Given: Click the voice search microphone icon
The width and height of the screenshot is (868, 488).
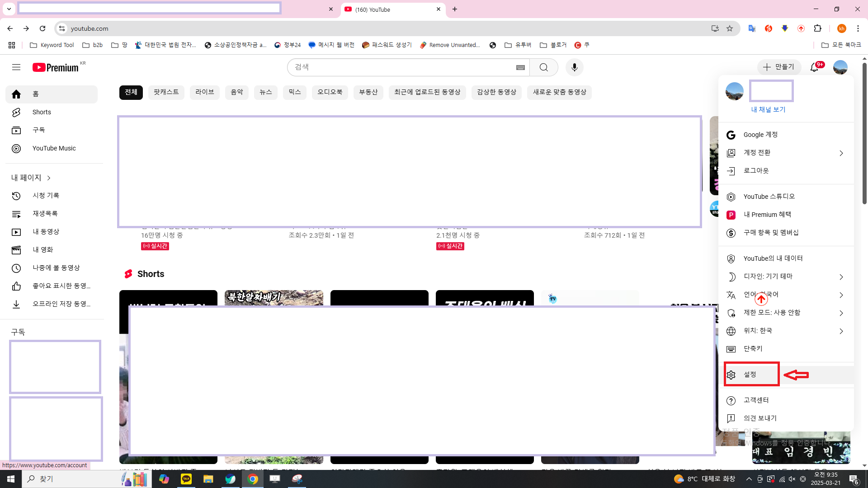Looking at the screenshot, I should click(574, 67).
